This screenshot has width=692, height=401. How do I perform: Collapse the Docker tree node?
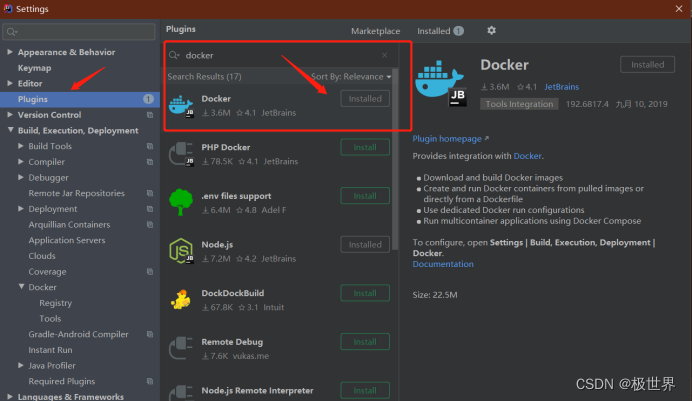pyautogui.click(x=21, y=287)
